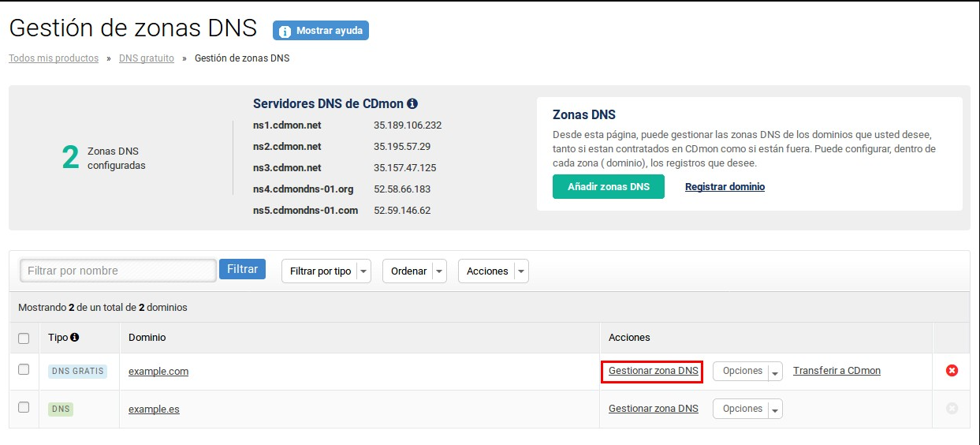The width and height of the screenshot is (980, 445).
Task: Click IP address 35.157.47.125
Action: (404, 168)
